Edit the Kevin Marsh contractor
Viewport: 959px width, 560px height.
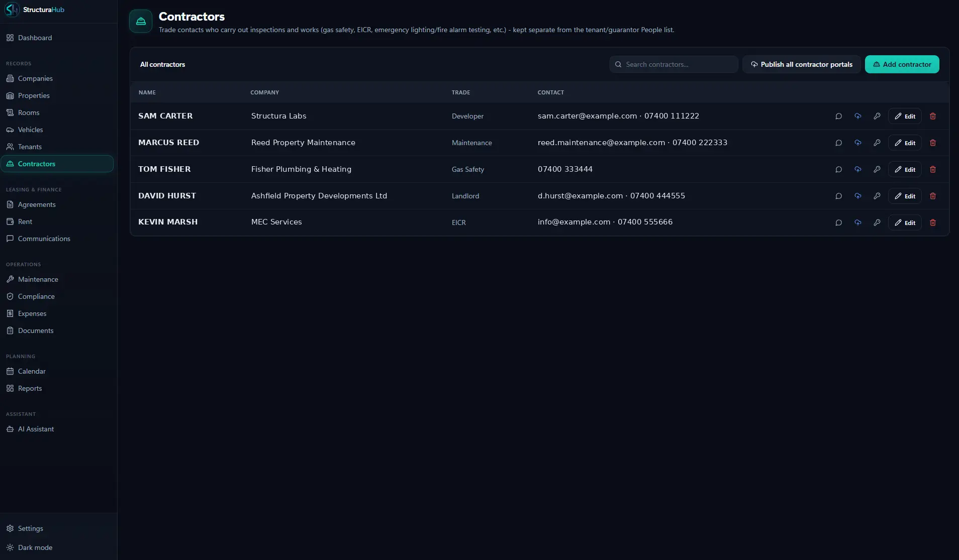pos(905,222)
